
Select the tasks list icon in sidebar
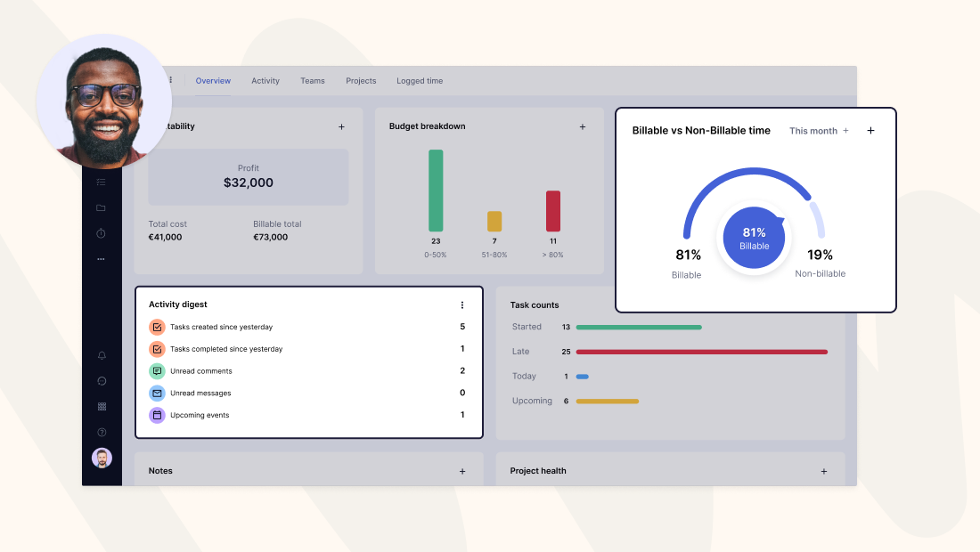point(101,182)
